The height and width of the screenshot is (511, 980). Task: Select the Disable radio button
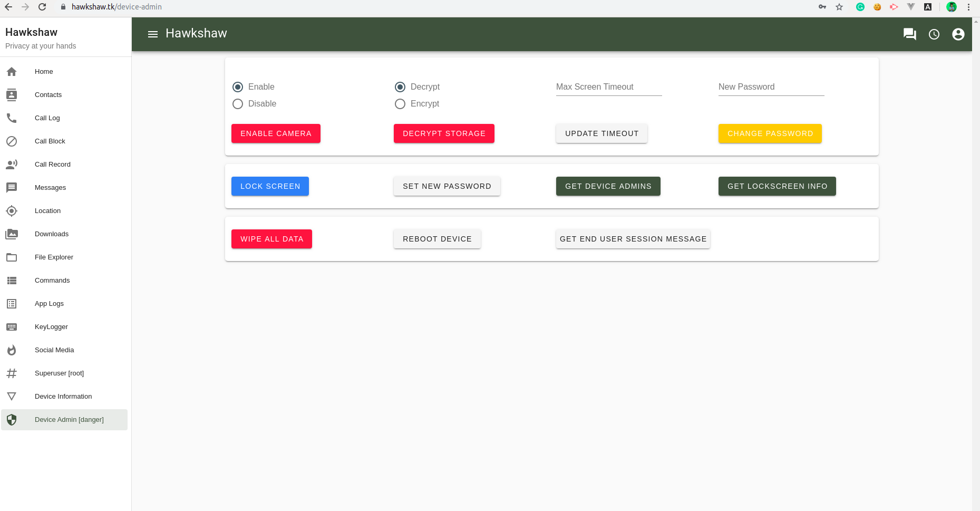tap(237, 104)
